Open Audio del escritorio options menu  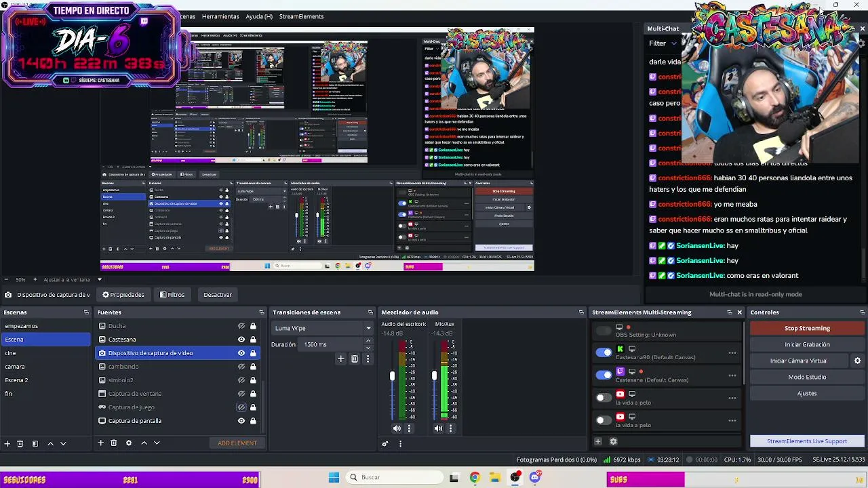[409, 428]
